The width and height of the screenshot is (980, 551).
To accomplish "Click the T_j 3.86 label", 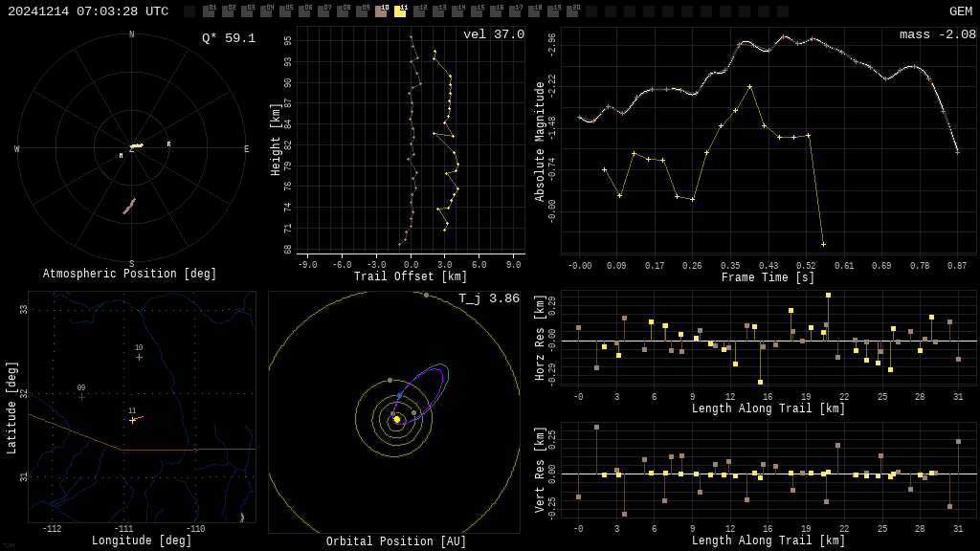I will pyautogui.click(x=489, y=298).
